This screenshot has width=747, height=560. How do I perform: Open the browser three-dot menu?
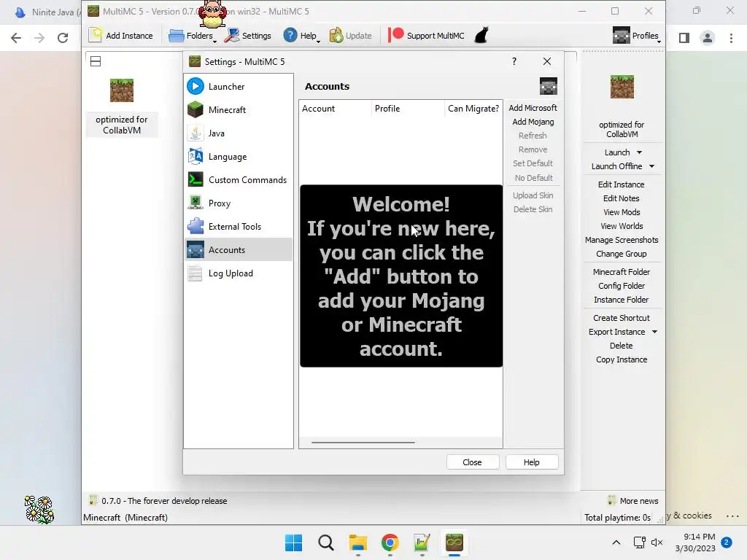click(731, 38)
